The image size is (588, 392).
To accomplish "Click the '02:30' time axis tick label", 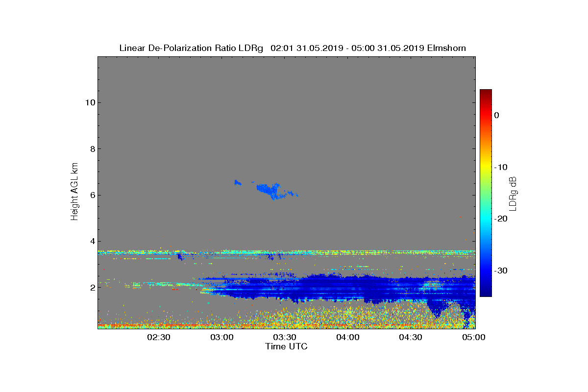I will click(x=159, y=338).
